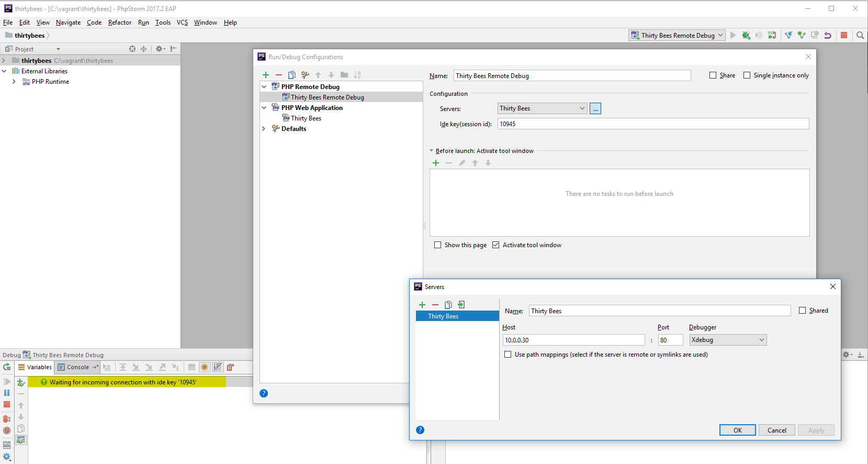
Task: Remove selected server with the minus icon
Action: coord(435,305)
